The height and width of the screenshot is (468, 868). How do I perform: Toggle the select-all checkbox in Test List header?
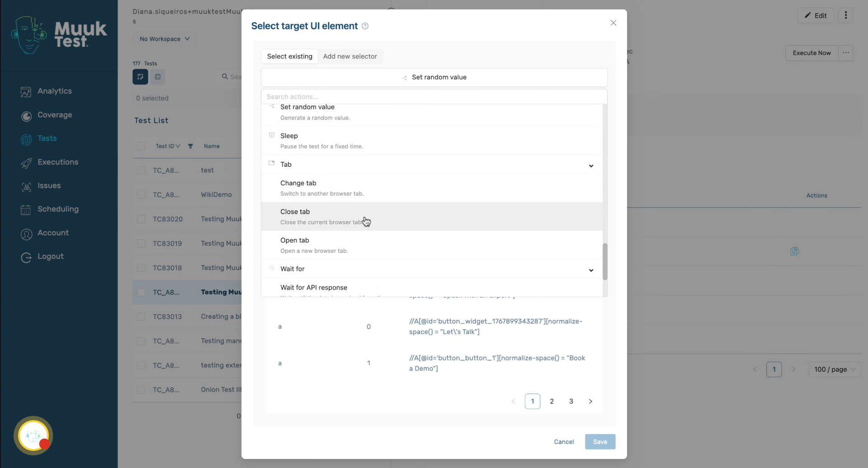[142, 146]
